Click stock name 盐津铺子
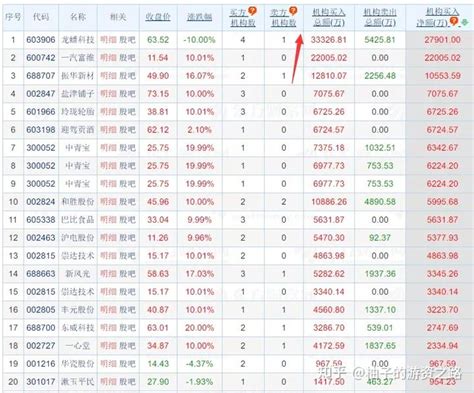The width and height of the screenshot is (474, 393). [78, 94]
